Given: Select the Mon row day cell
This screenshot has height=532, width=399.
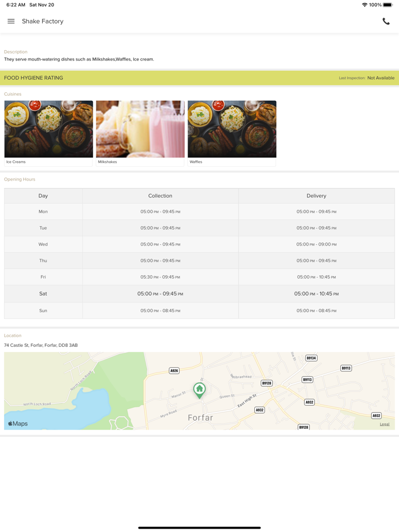Looking at the screenshot, I should pos(43,211).
